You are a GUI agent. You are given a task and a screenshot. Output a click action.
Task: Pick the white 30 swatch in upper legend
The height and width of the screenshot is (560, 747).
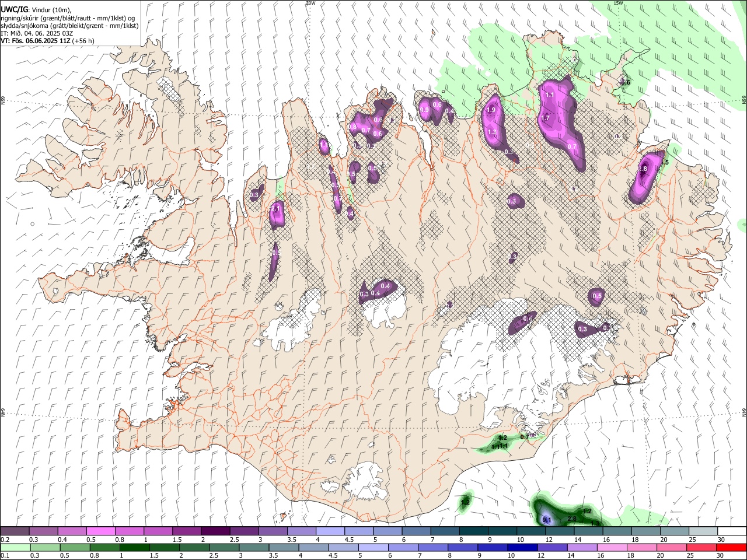731,531
